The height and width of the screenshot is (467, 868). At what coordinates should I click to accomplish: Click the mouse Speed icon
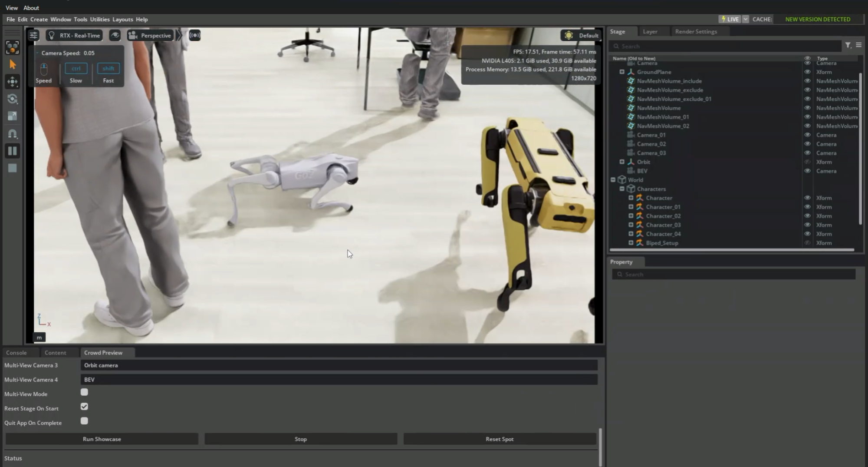pyautogui.click(x=43, y=69)
